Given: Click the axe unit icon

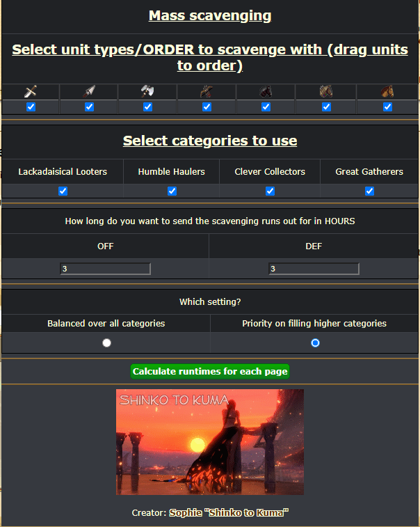Looking at the screenshot, I should click(x=147, y=91).
